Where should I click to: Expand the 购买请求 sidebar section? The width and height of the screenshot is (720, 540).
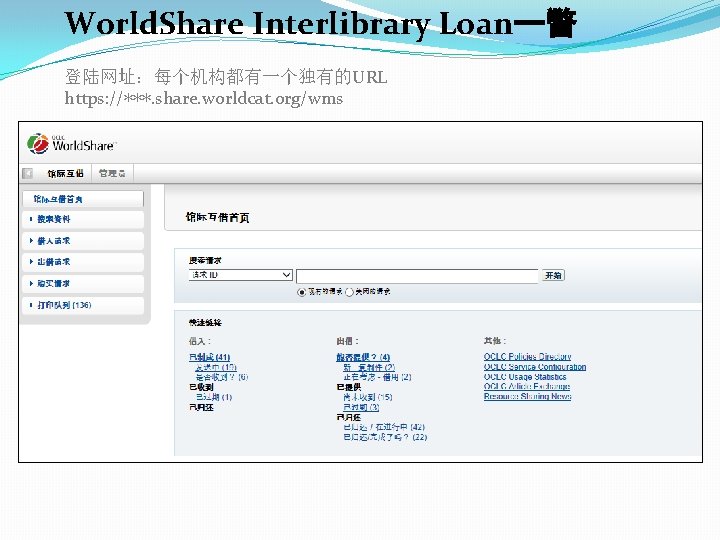click(x=83, y=283)
